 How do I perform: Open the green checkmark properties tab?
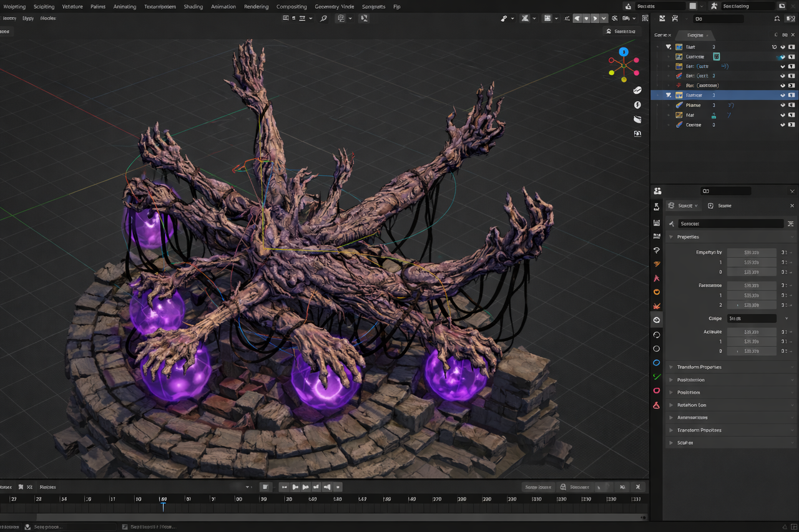click(x=657, y=377)
